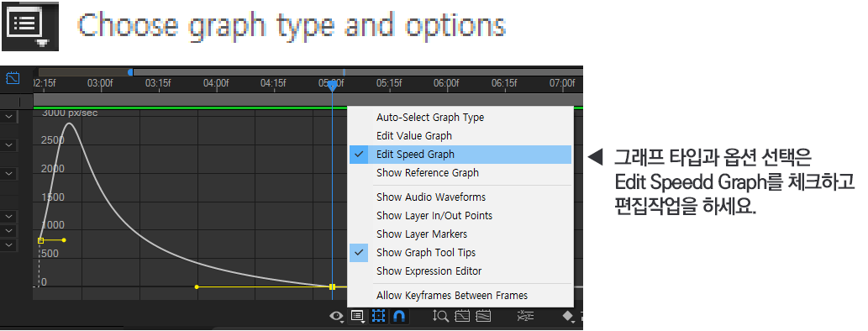Click the 2000 axis label
868x331 pixels.
click(53, 169)
